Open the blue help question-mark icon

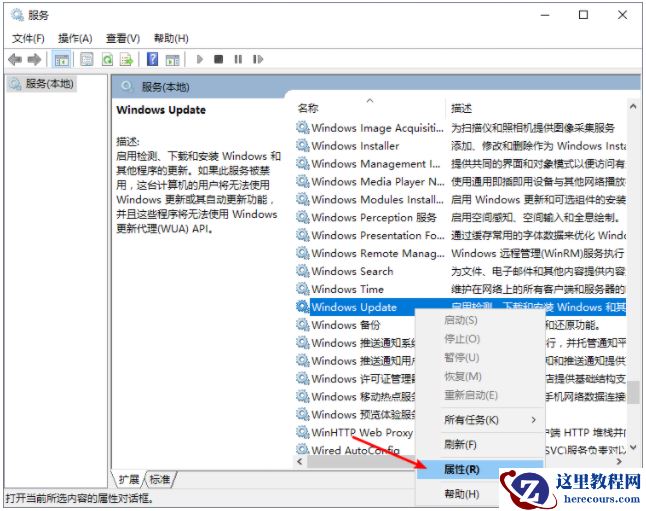click(x=152, y=59)
